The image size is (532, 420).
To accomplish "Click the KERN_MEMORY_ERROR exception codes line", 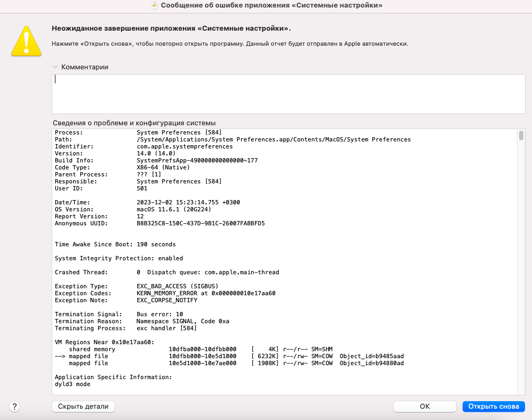I will point(165,294).
